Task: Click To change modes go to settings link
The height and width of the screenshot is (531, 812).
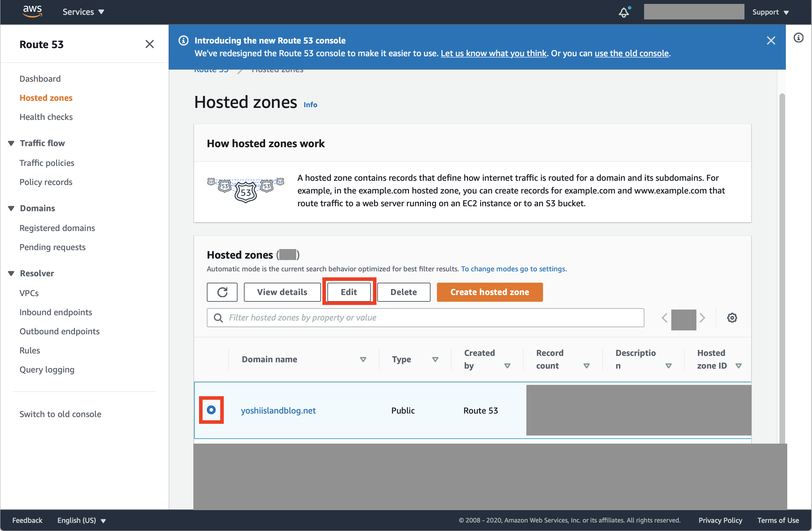Action: pyautogui.click(x=514, y=269)
